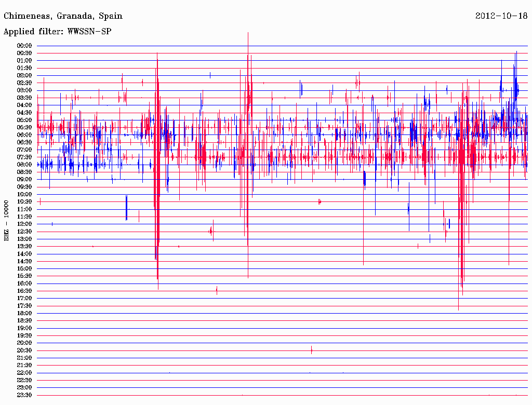Select the 07:00 time label
532x405 pixels.
pos(24,150)
